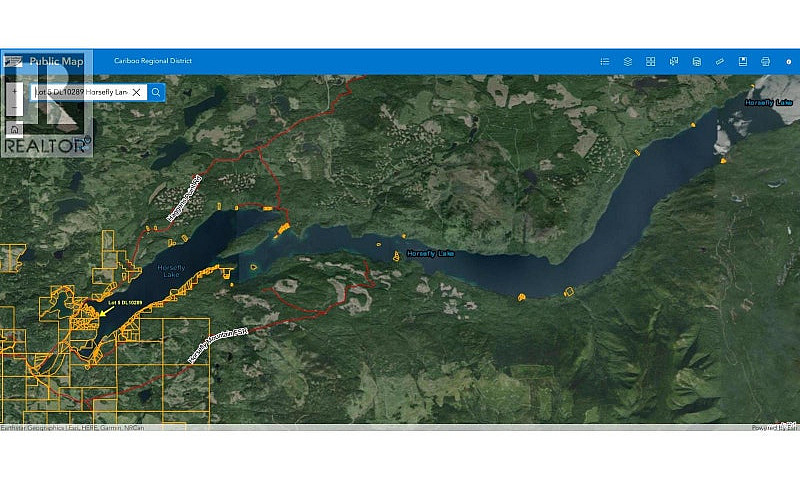Open the Basemap gallery grid icon

coord(651,62)
